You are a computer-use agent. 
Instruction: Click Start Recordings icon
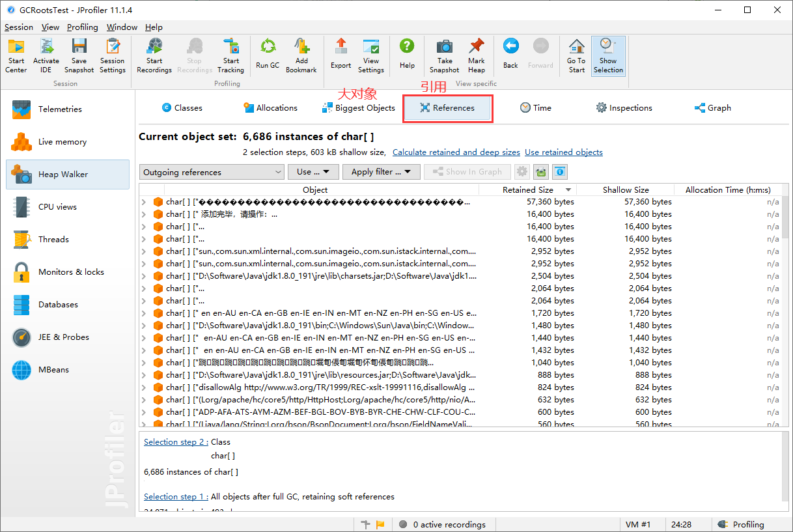154,56
